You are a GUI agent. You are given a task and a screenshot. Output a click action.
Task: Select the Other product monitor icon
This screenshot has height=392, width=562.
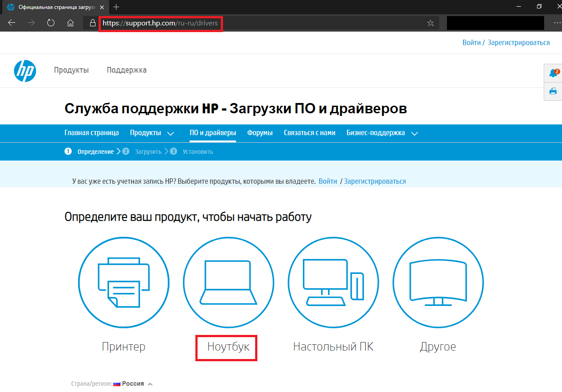(x=438, y=283)
